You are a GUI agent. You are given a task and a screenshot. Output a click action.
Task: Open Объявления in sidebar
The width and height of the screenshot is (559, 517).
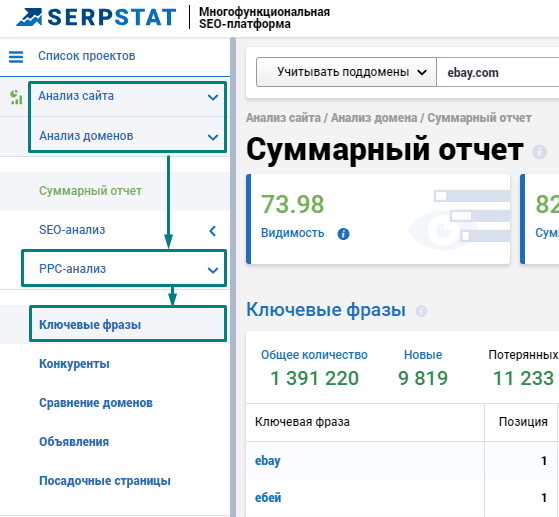[74, 442]
